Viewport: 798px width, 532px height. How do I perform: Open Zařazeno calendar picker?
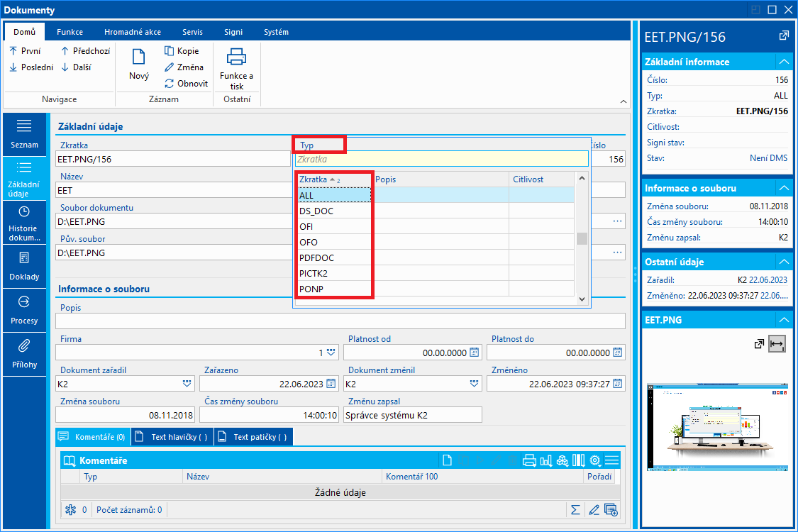331,384
